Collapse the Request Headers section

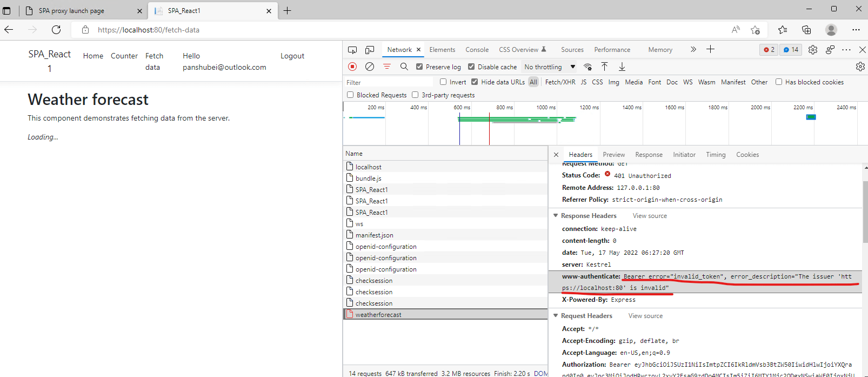coord(556,316)
